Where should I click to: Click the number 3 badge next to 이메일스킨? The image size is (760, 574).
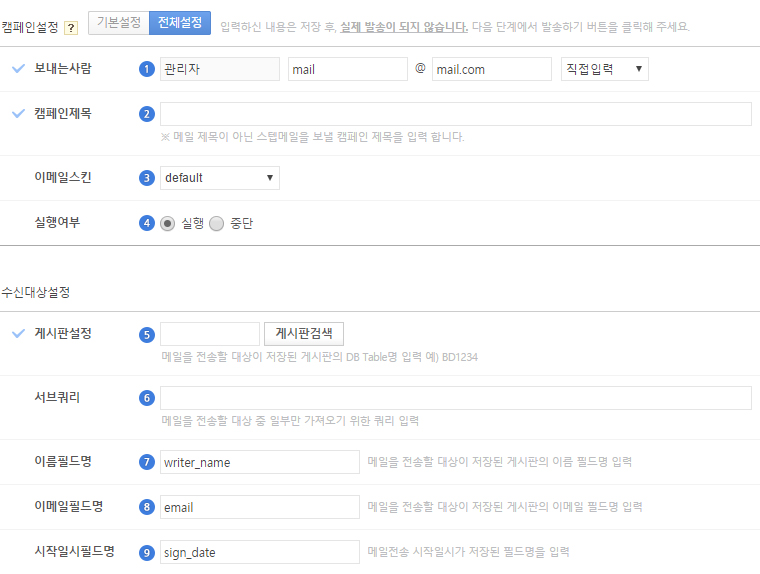[147, 178]
